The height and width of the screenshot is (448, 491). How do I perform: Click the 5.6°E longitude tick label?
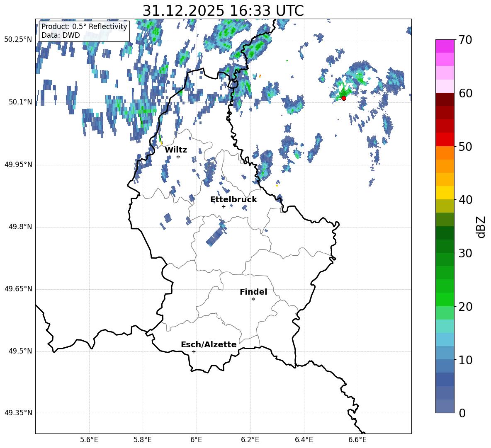[x=89, y=440]
